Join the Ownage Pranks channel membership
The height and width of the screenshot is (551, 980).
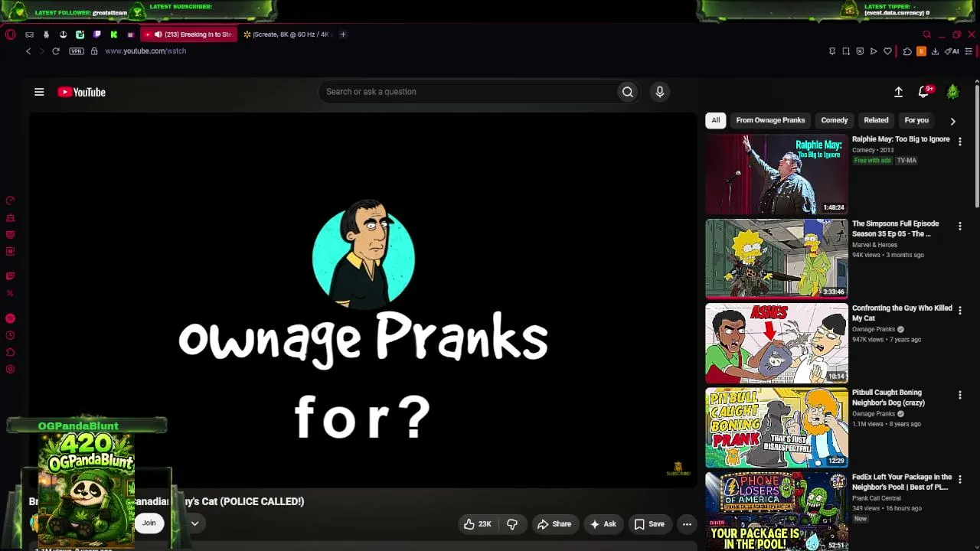[149, 523]
